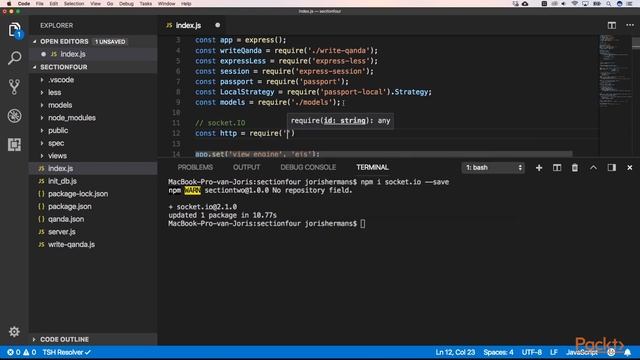Close the terminal panel
Image resolution: width=640 pixels, height=360 pixels.
pos(629,168)
